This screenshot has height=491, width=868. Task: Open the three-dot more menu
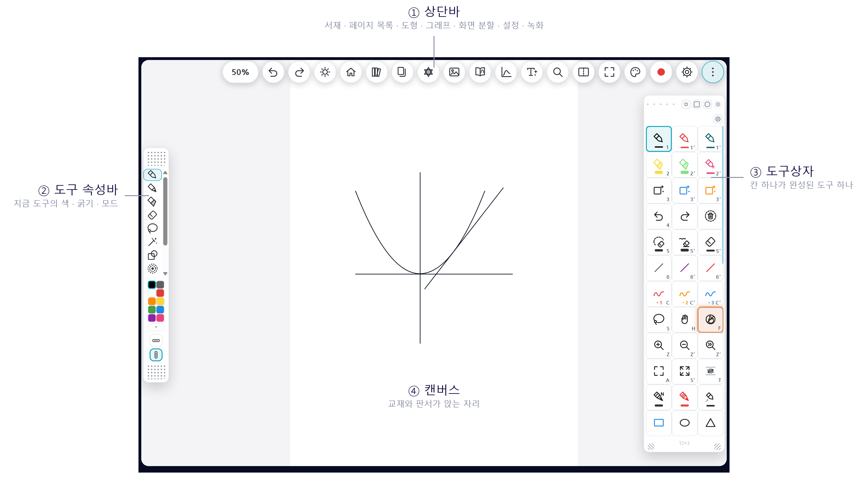[712, 72]
